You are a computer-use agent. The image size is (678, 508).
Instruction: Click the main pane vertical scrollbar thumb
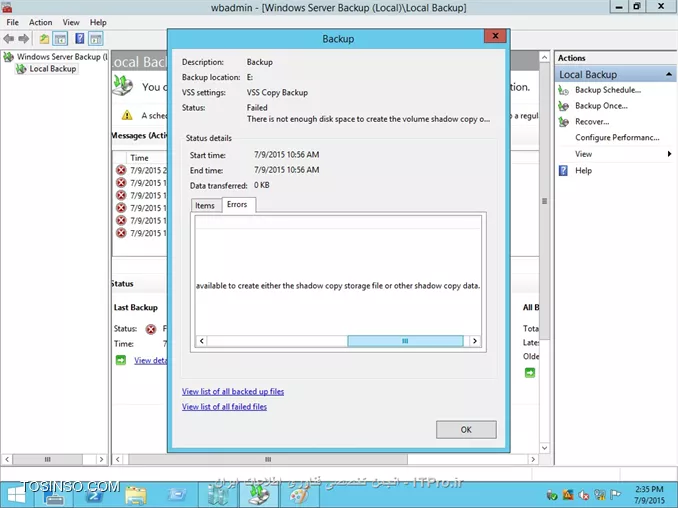tap(544, 201)
